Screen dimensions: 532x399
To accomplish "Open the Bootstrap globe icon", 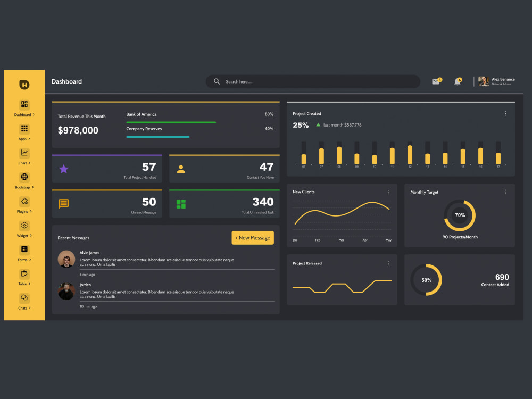I will click(24, 177).
